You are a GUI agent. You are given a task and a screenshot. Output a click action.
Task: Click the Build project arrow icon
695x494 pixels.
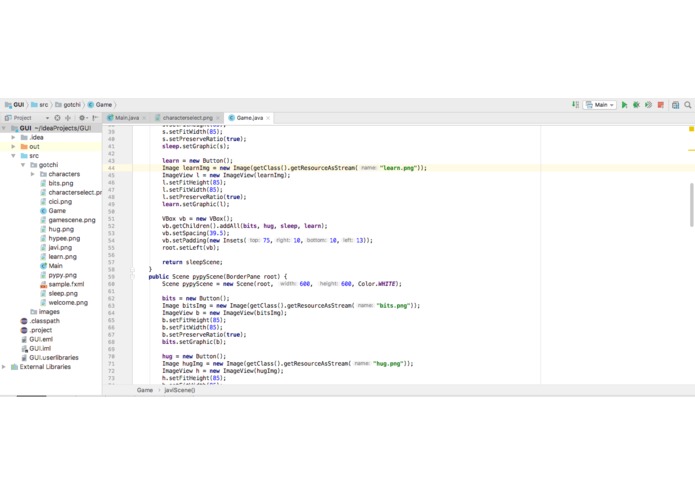point(575,105)
